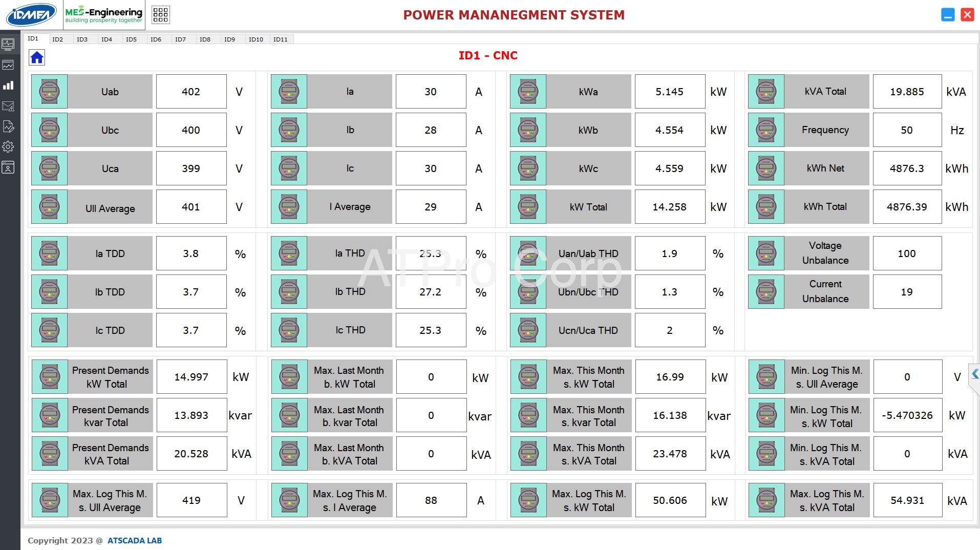Click the MES-Engineering logo
This screenshot has width=980, height=550.
pos(104,15)
